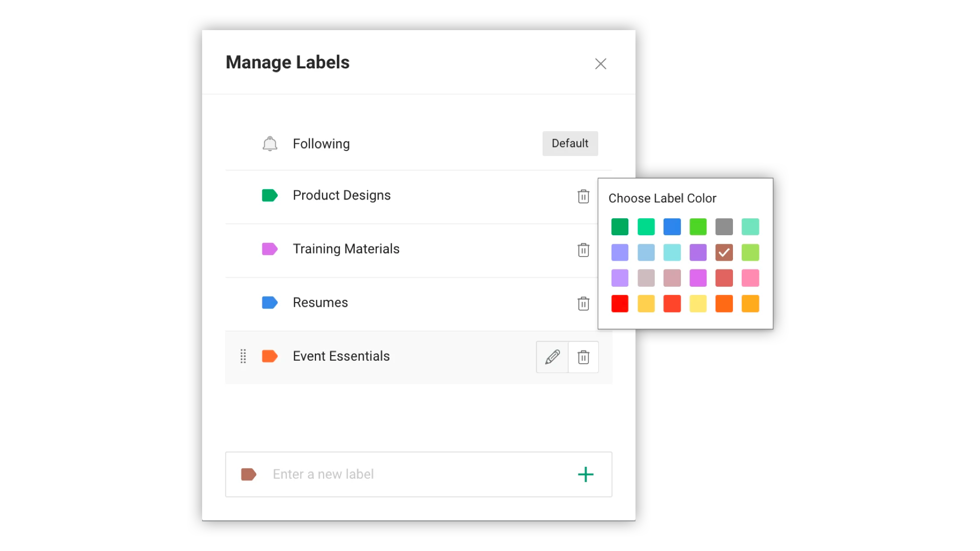This screenshot has width=980, height=551.
Task: Click the brown tag icon in new label field
Action: click(x=249, y=474)
